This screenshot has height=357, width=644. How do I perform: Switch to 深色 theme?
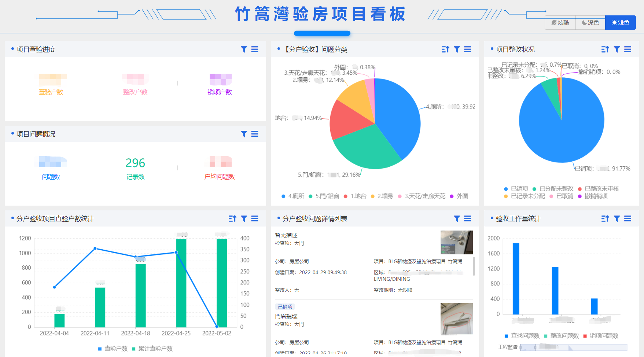pyautogui.click(x=590, y=23)
